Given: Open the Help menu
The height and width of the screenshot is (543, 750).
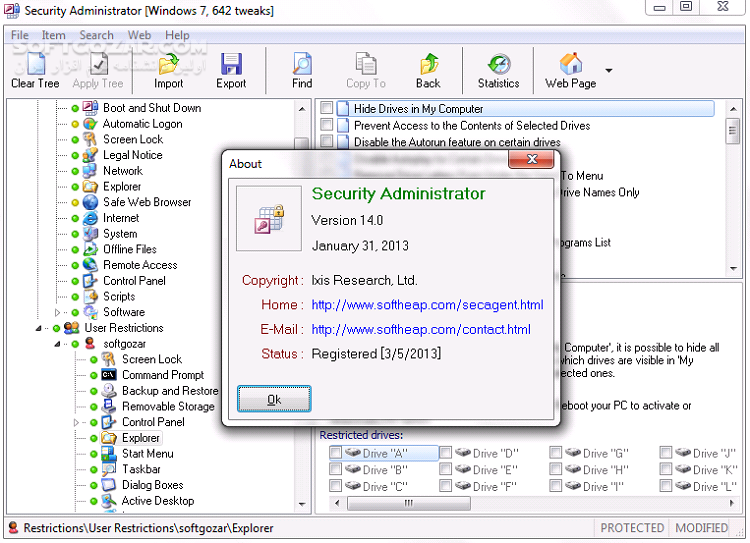Looking at the screenshot, I should tap(177, 35).
